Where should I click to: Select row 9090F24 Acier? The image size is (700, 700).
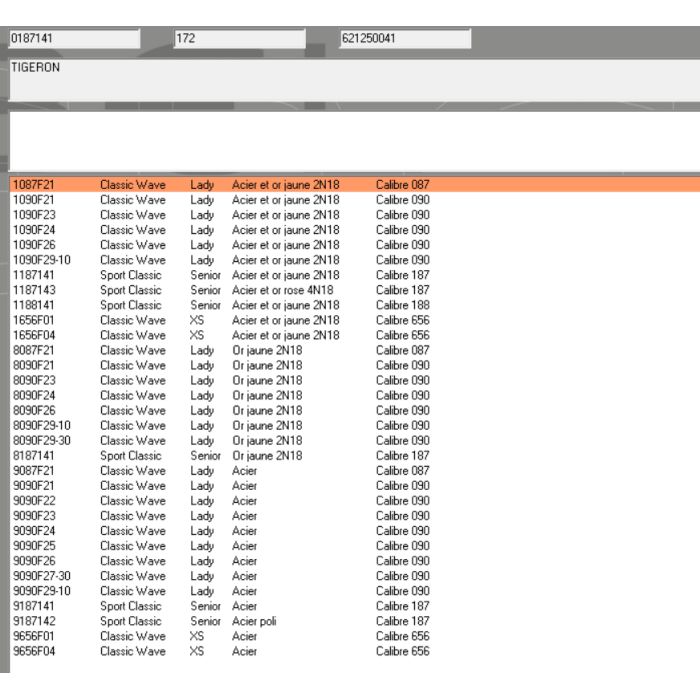[x=354, y=531]
